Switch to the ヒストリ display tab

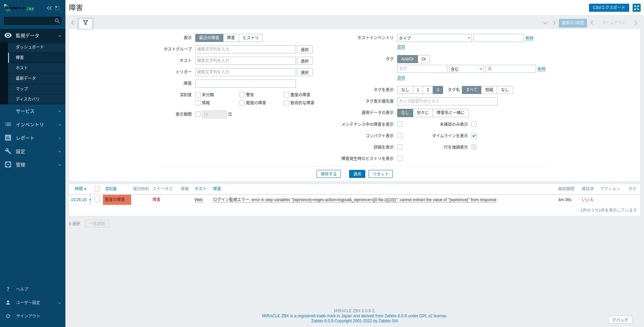click(251, 38)
